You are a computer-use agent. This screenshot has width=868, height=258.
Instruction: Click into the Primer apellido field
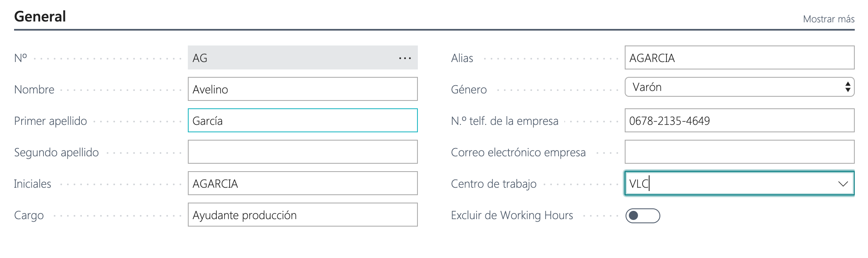click(302, 121)
